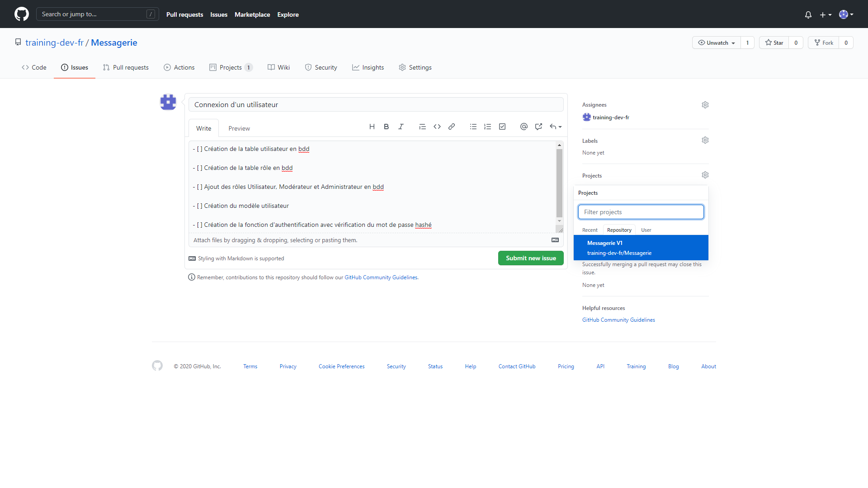Click the issue author avatar
868x488 pixels.
pyautogui.click(x=168, y=102)
